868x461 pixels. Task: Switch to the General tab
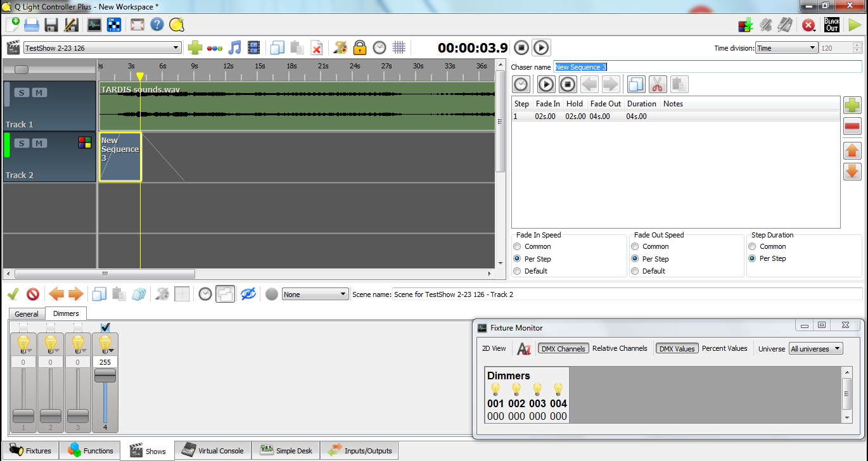(x=27, y=314)
